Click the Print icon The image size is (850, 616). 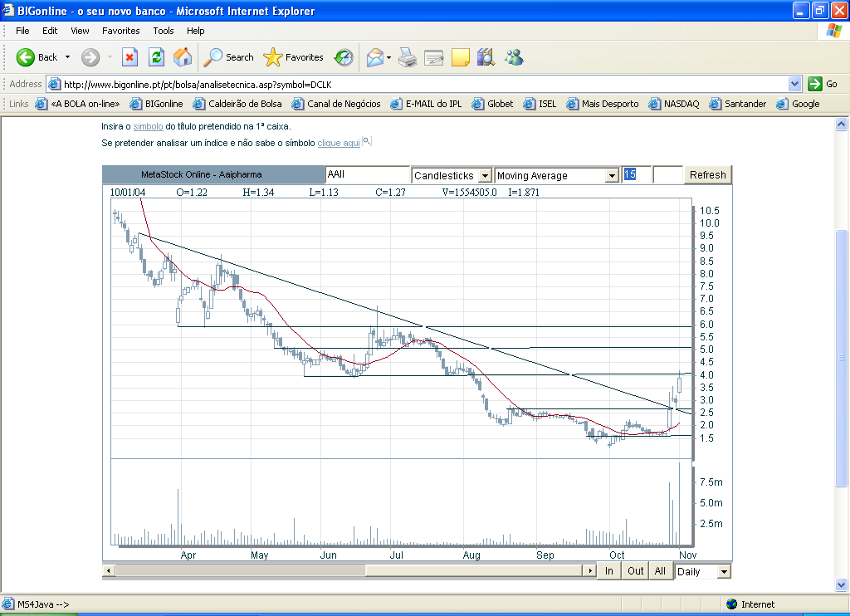407,57
